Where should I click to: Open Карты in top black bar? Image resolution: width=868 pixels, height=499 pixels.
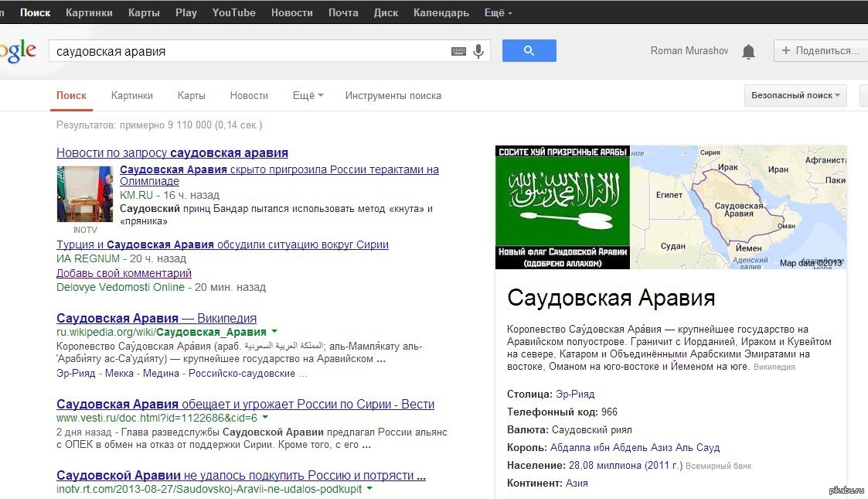coord(144,12)
